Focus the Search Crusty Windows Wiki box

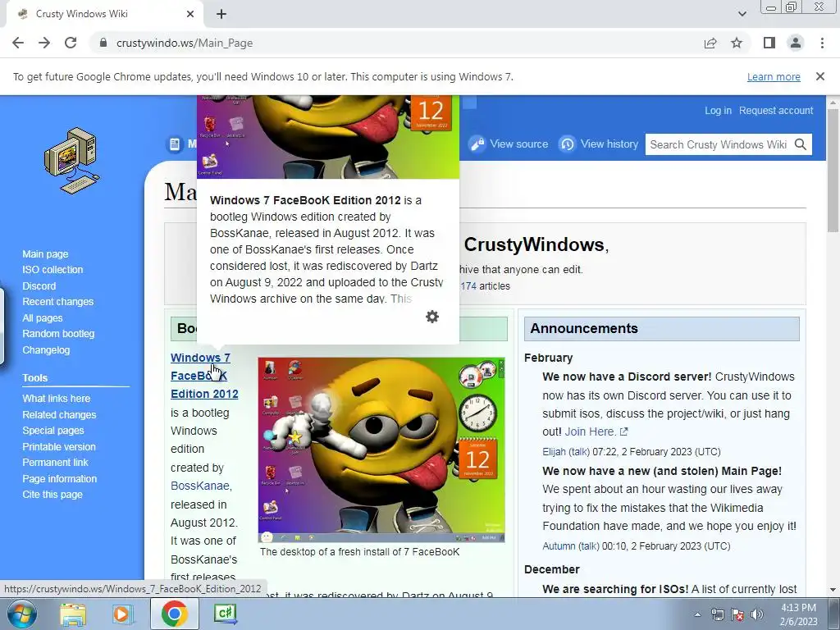(719, 144)
